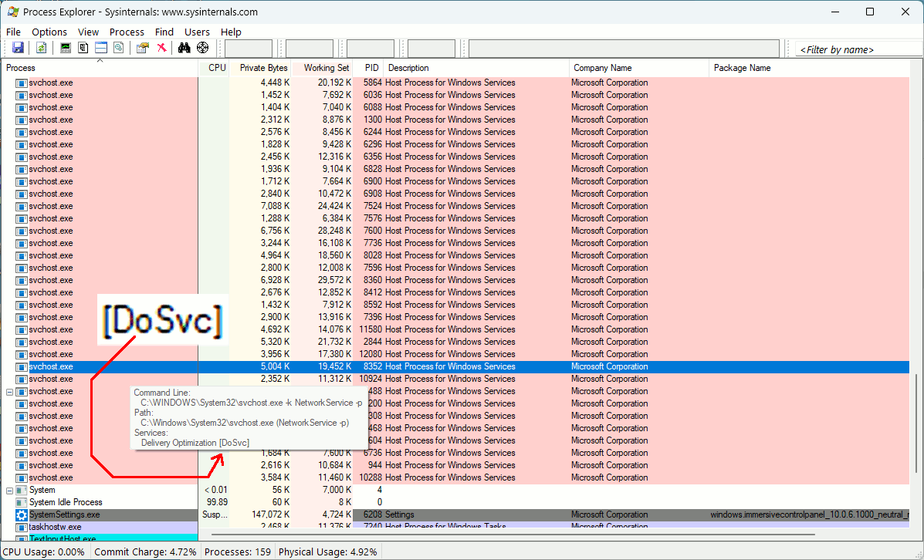The image size is (924, 560).
Task: Click the first mini graph in the toolbar
Action: 249,49
